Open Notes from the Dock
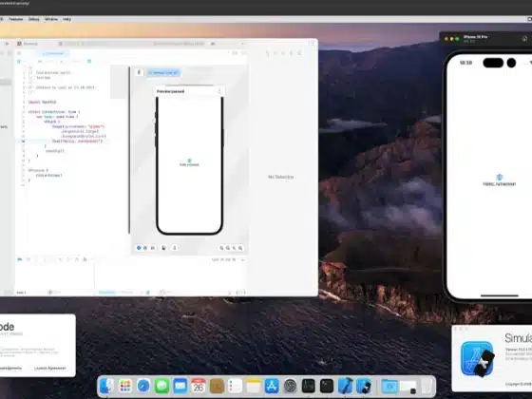The width and height of the screenshot is (532, 399). pos(254,386)
